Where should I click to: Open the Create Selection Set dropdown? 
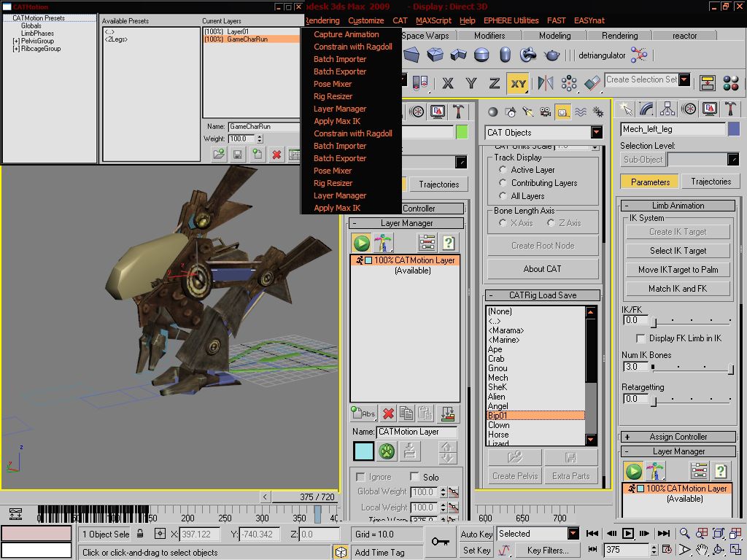(684, 80)
